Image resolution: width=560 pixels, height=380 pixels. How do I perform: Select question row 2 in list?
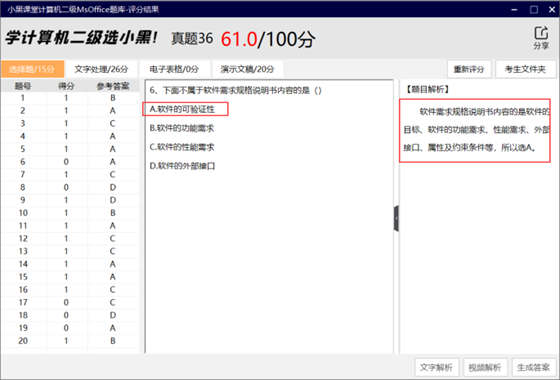coord(70,111)
